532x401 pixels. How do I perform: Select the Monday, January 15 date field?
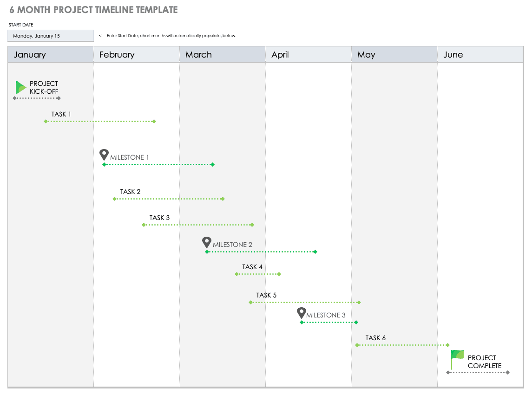coord(50,35)
